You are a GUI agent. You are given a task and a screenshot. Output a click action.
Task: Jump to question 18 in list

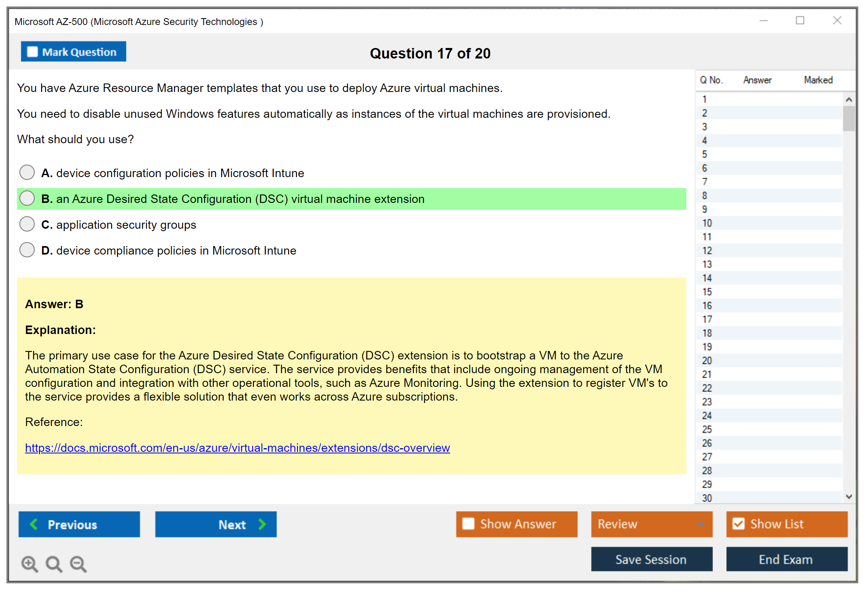point(707,333)
